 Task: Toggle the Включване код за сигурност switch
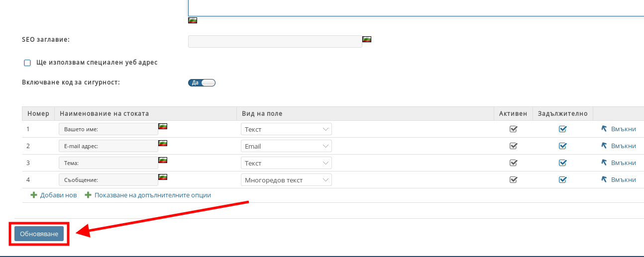[x=202, y=83]
